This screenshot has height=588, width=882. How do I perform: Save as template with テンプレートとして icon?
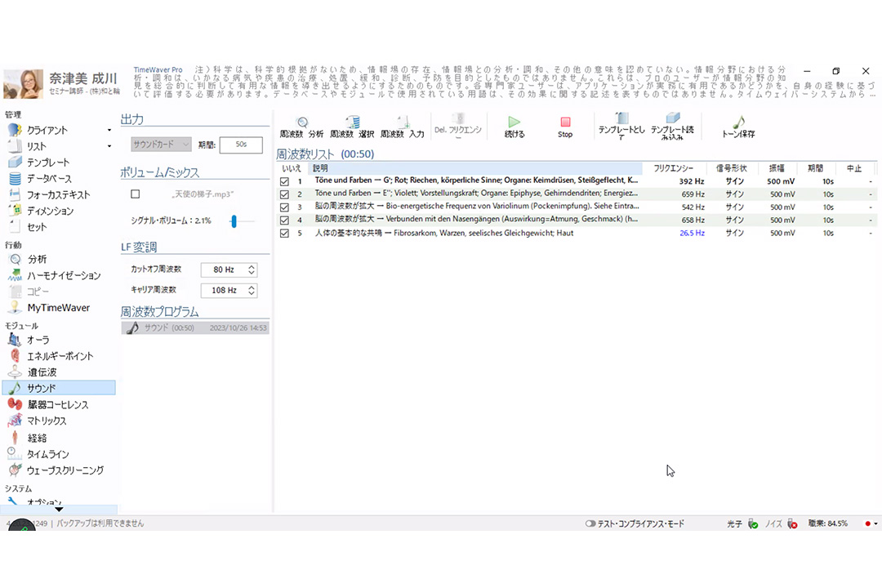tap(621, 125)
